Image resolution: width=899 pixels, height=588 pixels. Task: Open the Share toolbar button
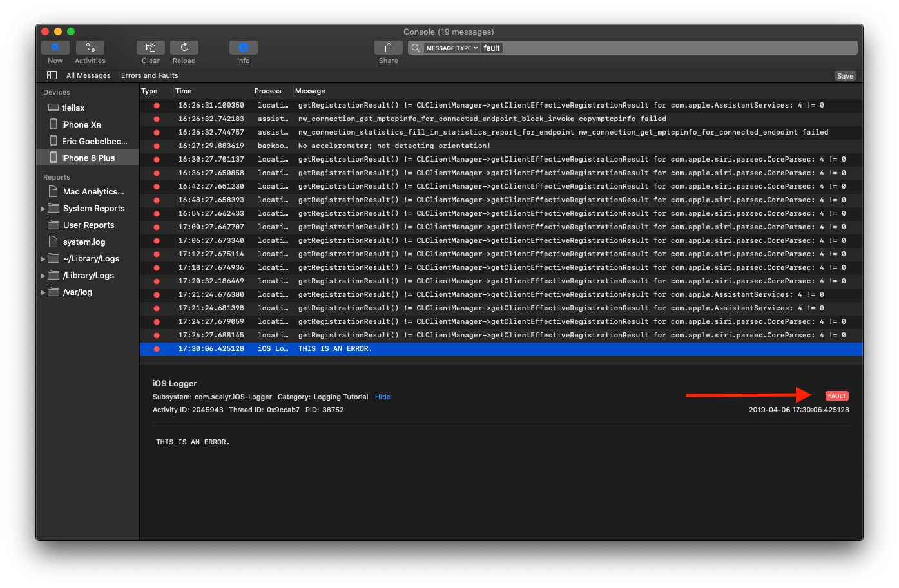pos(388,48)
